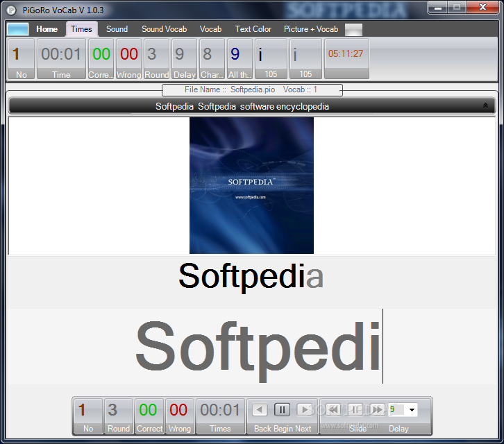
Task: Maximize the PiGoRo VoCab window
Action: point(457,8)
